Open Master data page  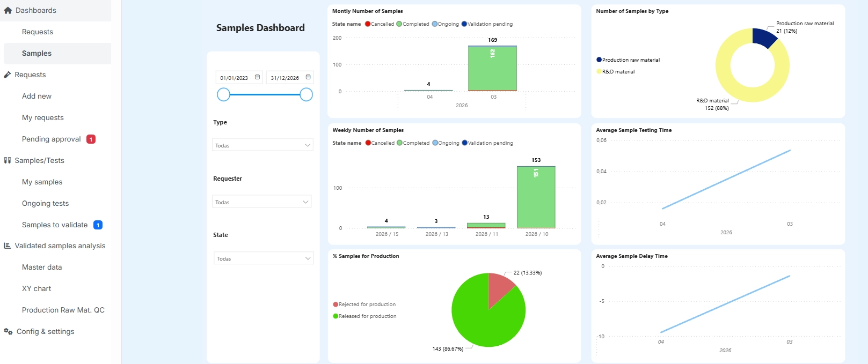42,267
